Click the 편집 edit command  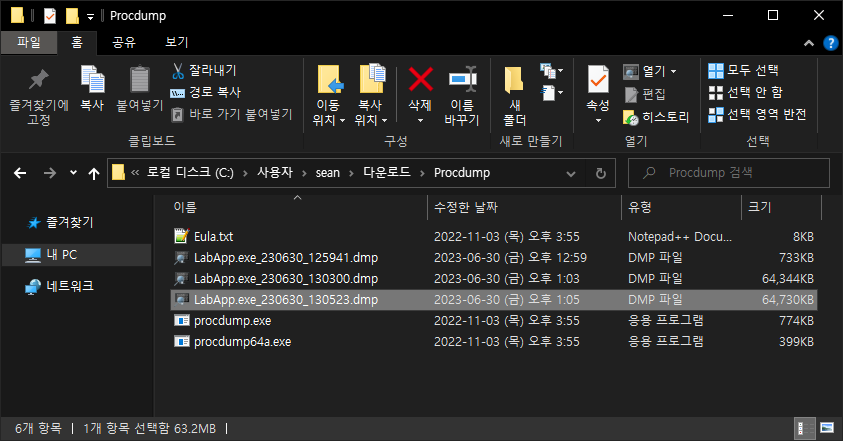pyautogui.click(x=645, y=95)
